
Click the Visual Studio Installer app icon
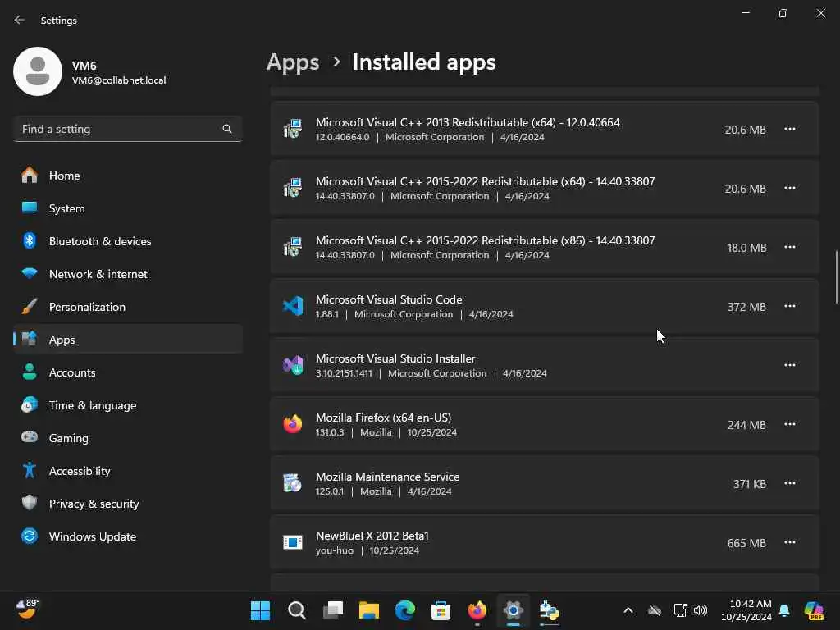293,365
